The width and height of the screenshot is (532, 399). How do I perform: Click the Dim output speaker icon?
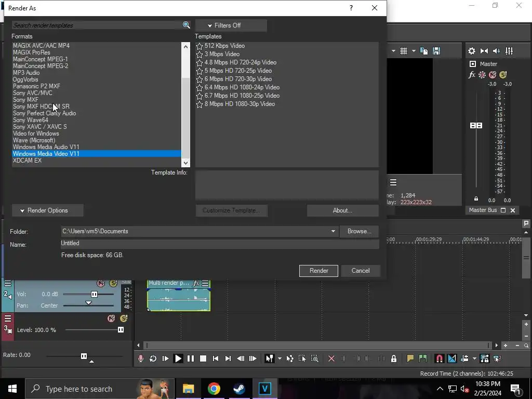(496, 51)
